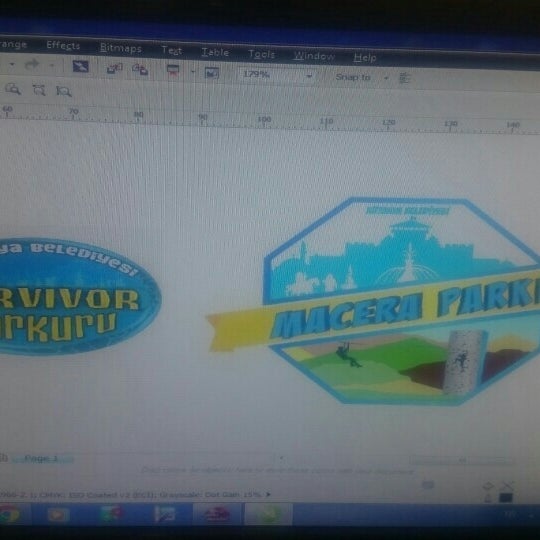This screenshot has width=540, height=540.
Task: Open the Tools menu
Action: [x=261, y=54]
